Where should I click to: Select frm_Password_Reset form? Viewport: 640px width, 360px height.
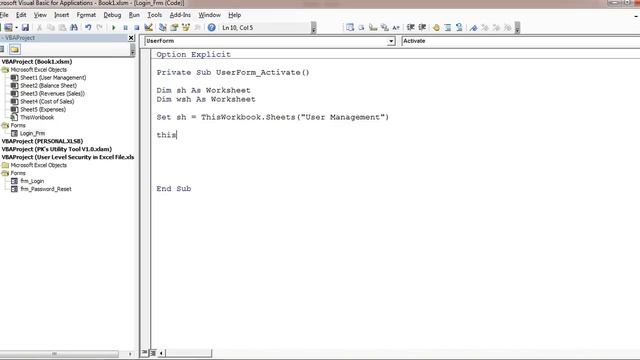[x=46, y=189]
